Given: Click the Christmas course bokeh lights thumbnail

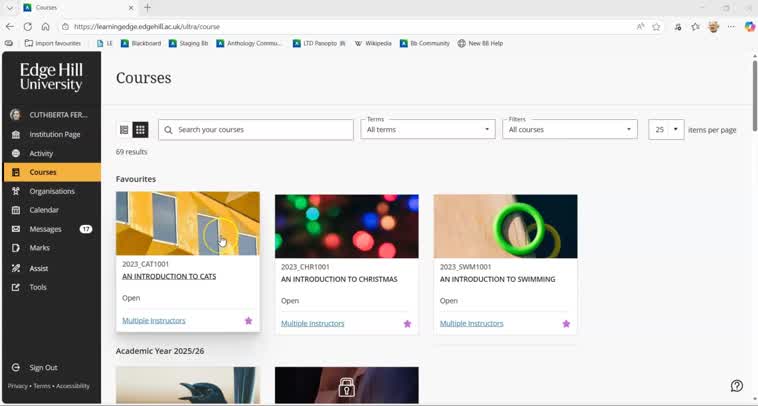Looking at the screenshot, I should point(347,226).
